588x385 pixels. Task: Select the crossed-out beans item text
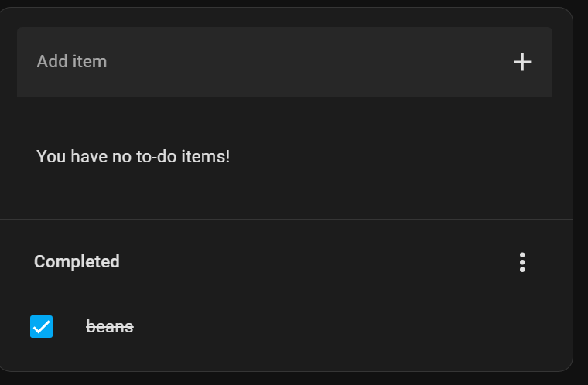pyautogui.click(x=110, y=327)
